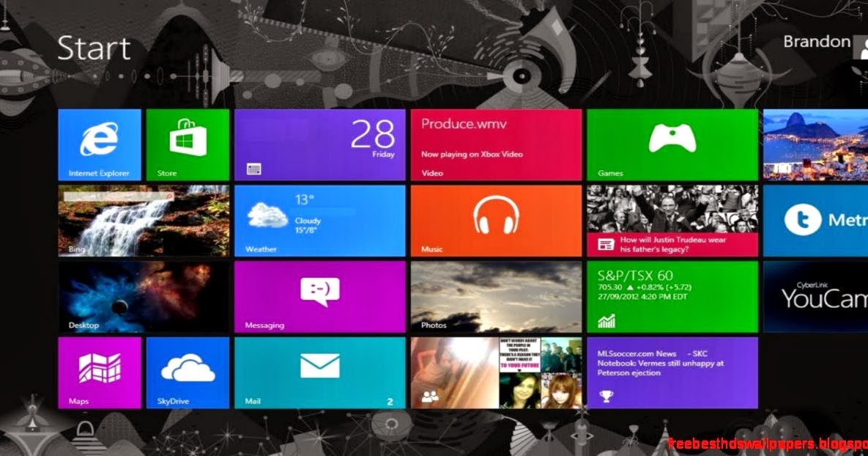The height and width of the screenshot is (456, 868).
Task: Click the Brandon account name
Action: point(815,41)
